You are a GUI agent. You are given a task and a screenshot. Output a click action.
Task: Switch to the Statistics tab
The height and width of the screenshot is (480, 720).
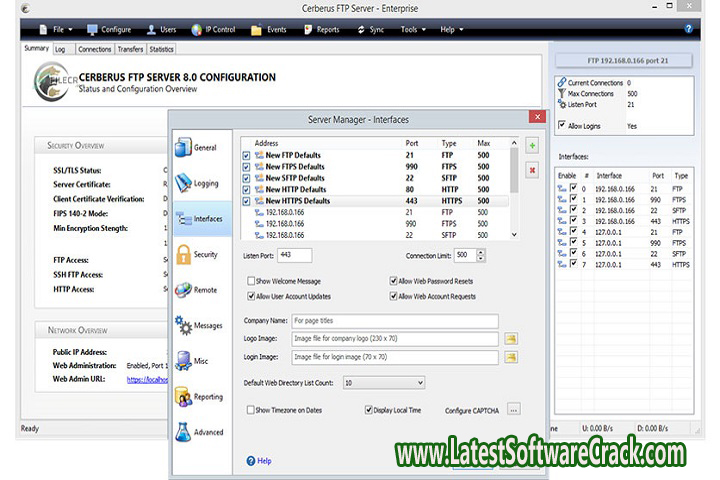tap(161, 49)
